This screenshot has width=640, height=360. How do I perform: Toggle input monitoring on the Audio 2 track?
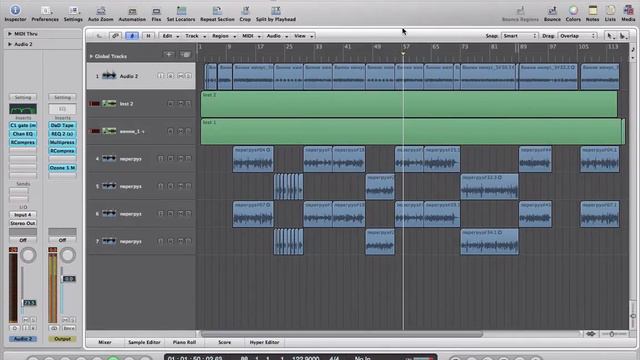160,76
